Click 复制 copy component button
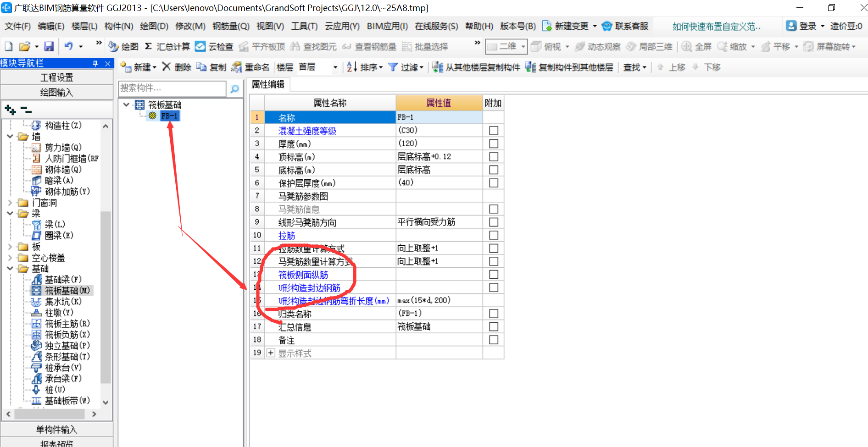868x447 pixels. coord(211,67)
